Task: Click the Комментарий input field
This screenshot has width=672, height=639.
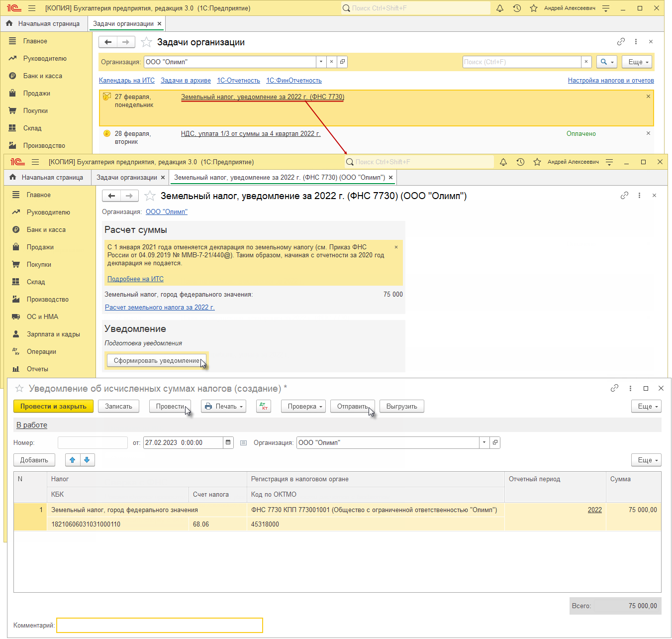Action: point(160,625)
